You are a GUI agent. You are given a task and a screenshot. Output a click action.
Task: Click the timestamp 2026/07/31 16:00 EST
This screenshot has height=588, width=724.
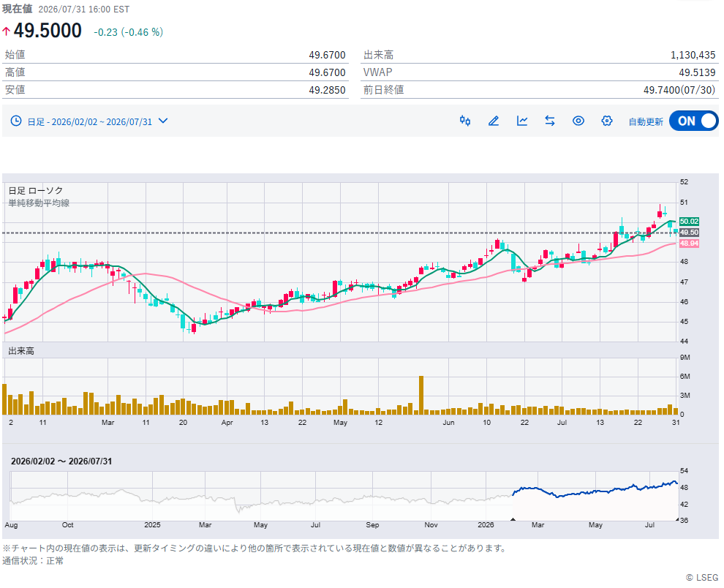(83, 10)
